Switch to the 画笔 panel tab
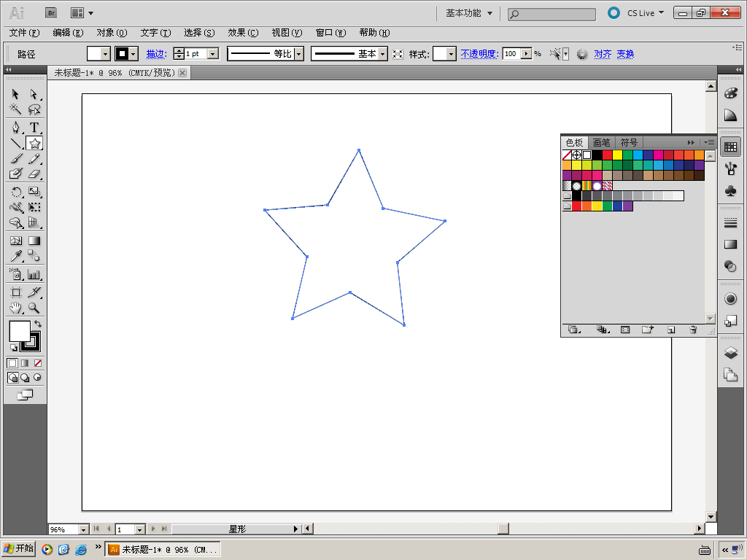Viewport: 747px width, 560px height. pos(602,142)
